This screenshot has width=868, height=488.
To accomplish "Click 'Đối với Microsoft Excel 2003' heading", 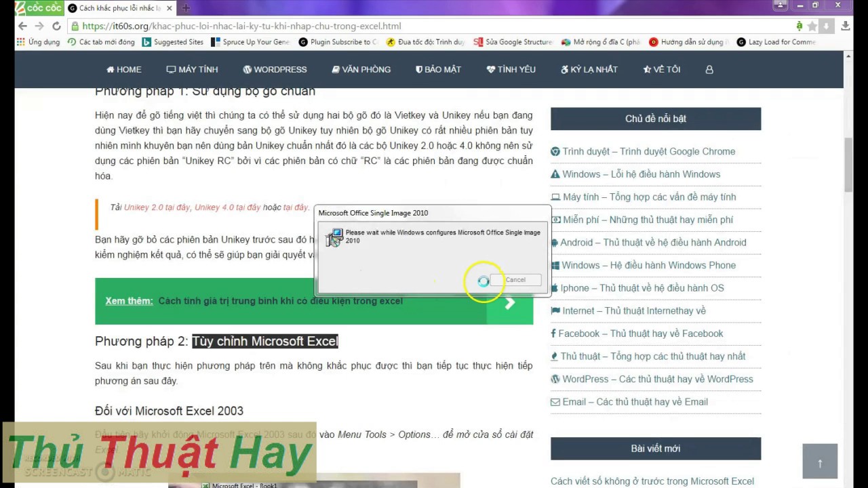I will tap(169, 411).
